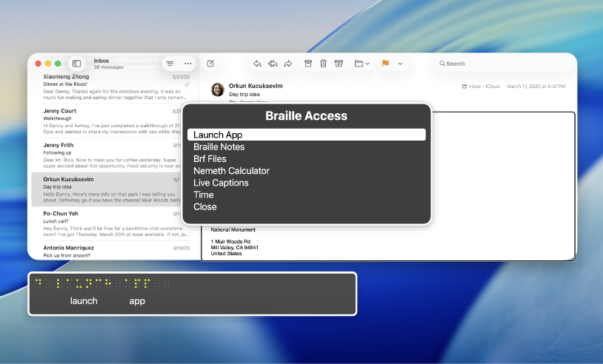Click the filter messages icon
The height and width of the screenshot is (364, 603).
170,64
